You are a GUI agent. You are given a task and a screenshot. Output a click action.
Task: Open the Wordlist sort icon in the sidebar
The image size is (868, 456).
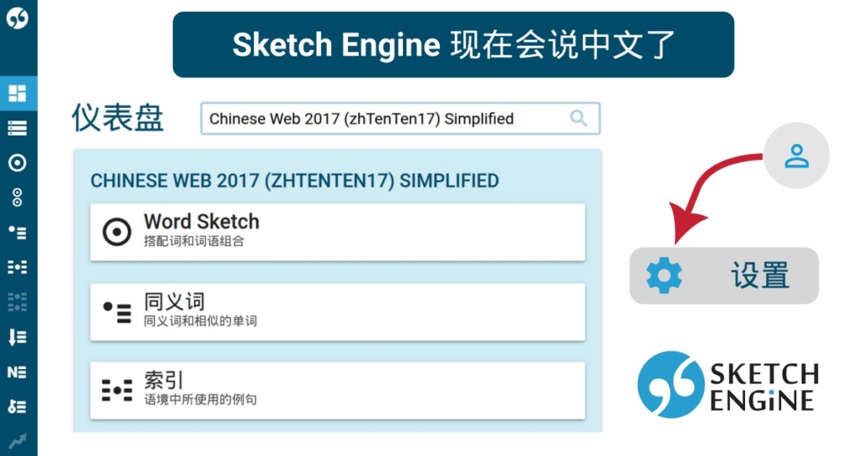(x=17, y=337)
